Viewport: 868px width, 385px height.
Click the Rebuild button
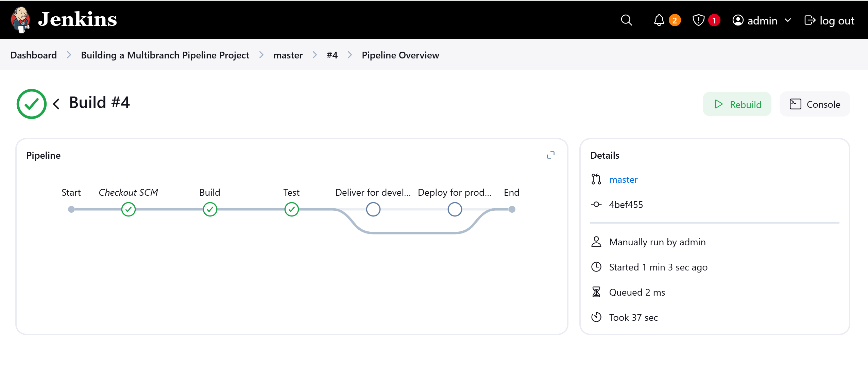[737, 104]
